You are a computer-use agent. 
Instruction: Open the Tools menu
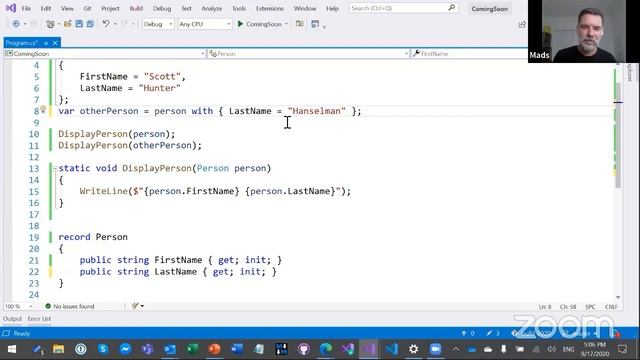click(239, 8)
